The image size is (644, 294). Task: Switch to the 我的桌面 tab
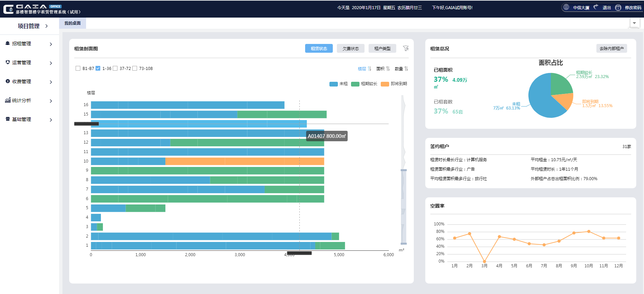tap(73, 23)
